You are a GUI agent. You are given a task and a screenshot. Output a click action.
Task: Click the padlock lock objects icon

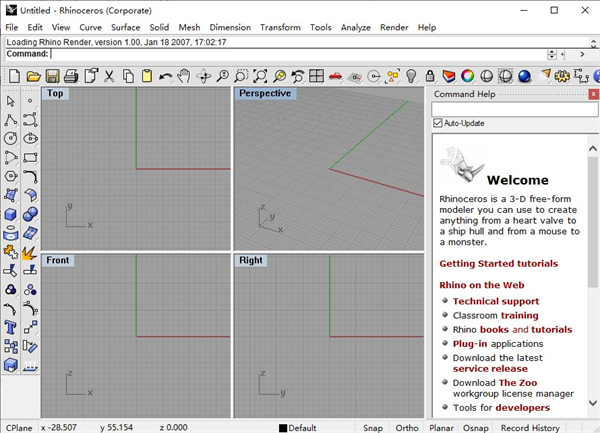click(429, 76)
